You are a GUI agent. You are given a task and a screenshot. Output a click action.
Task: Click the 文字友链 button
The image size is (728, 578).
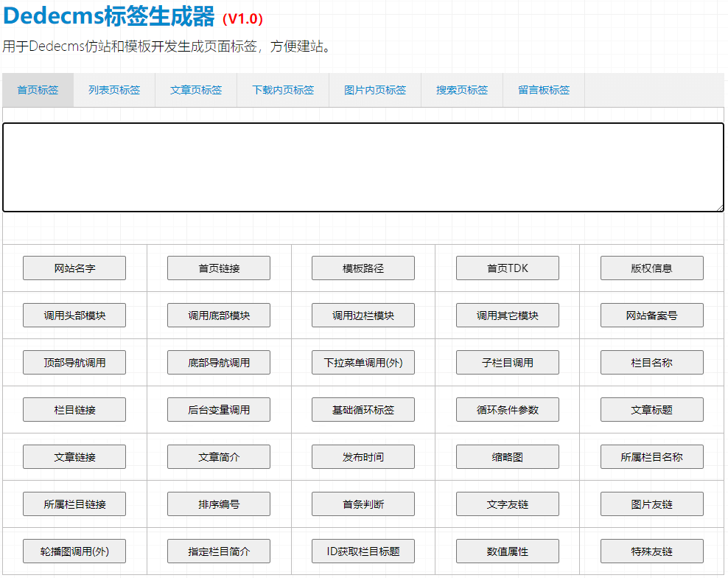pos(508,504)
